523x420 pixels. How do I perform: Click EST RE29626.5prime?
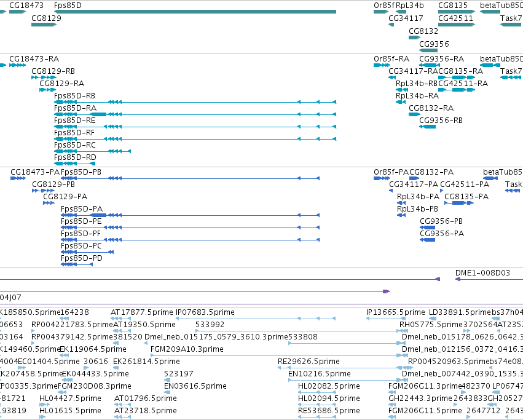309,362
